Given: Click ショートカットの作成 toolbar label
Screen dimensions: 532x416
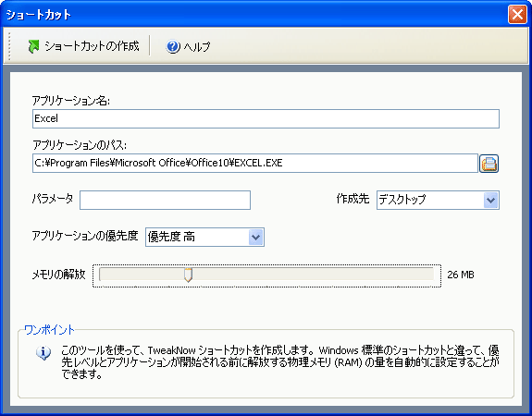Looking at the screenshot, I should coord(92,46).
